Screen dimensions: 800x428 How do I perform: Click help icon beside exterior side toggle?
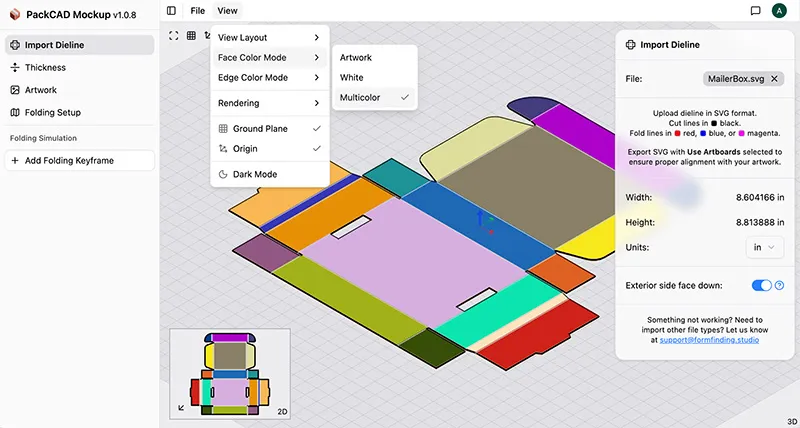click(779, 286)
